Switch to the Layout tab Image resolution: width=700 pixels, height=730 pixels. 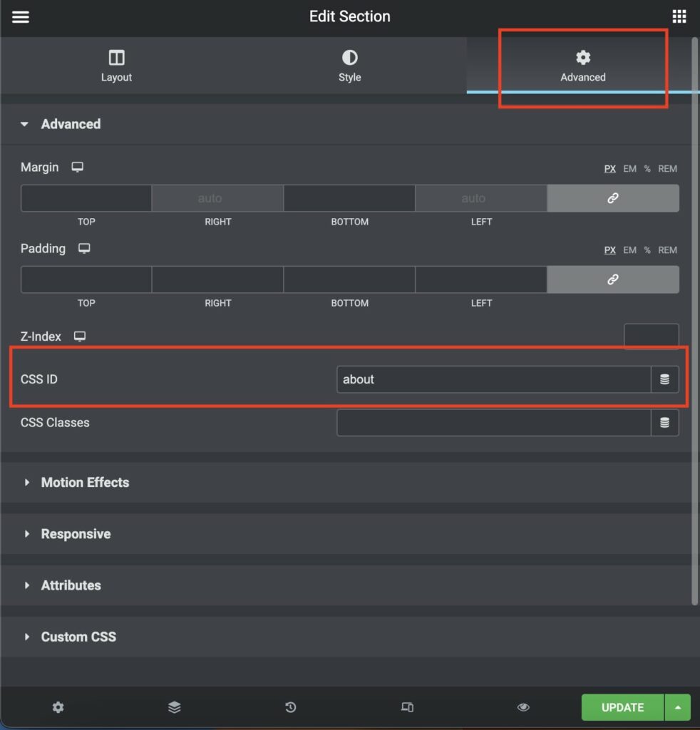click(116, 66)
